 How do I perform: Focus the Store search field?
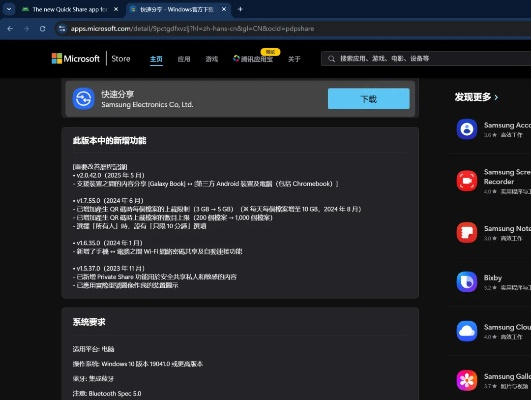(x=426, y=59)
